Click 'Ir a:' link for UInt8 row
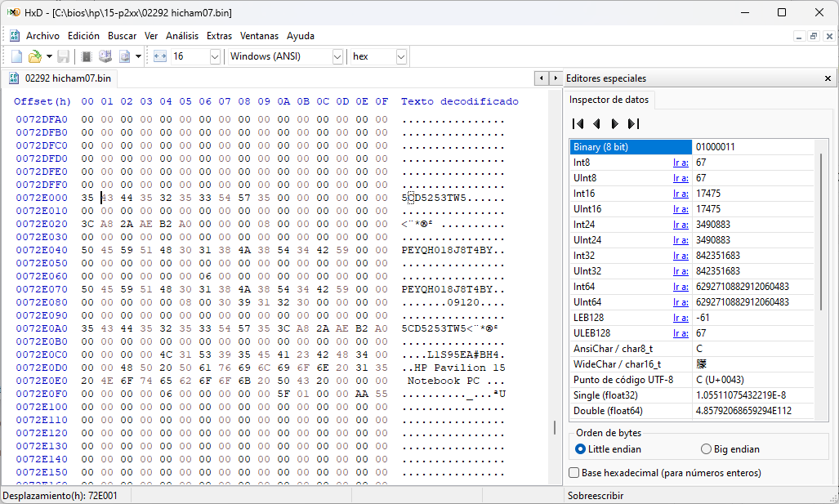The width and height of the screenshot is (839, 504). tap(680, 178)
